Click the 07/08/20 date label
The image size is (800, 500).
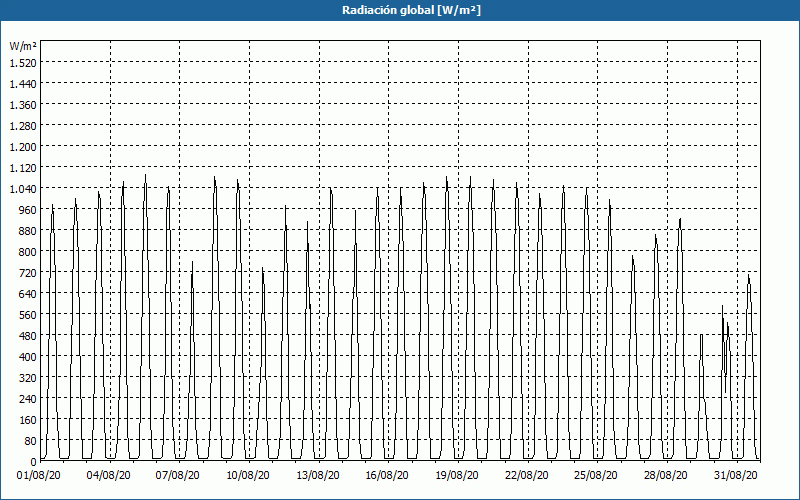tap(178, 475)
